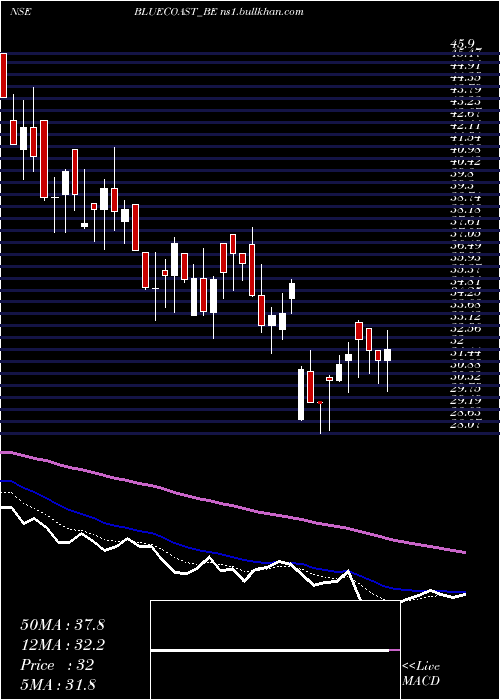The width and height of the screenshot is (500, 700).
Task: Click the 31.44 price axis label
Action: pyautogui.click(x=466, y=354)
